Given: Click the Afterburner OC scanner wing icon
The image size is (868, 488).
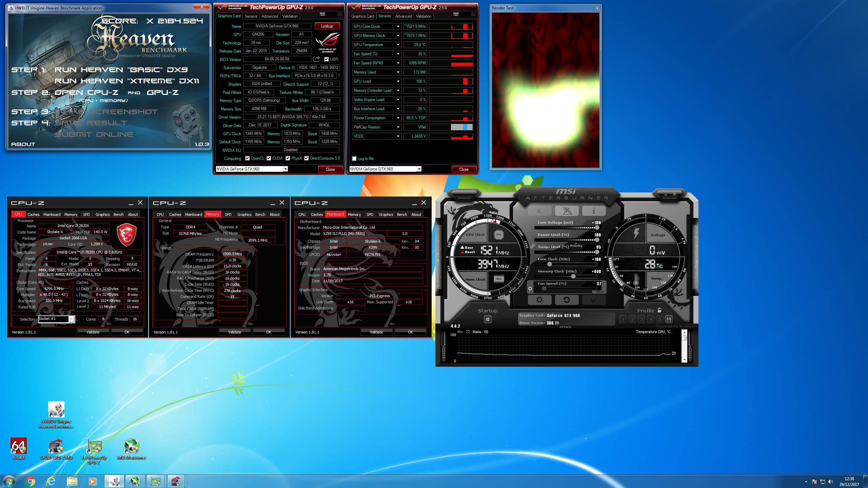Looking at the screenshot, I should [567, 211].
